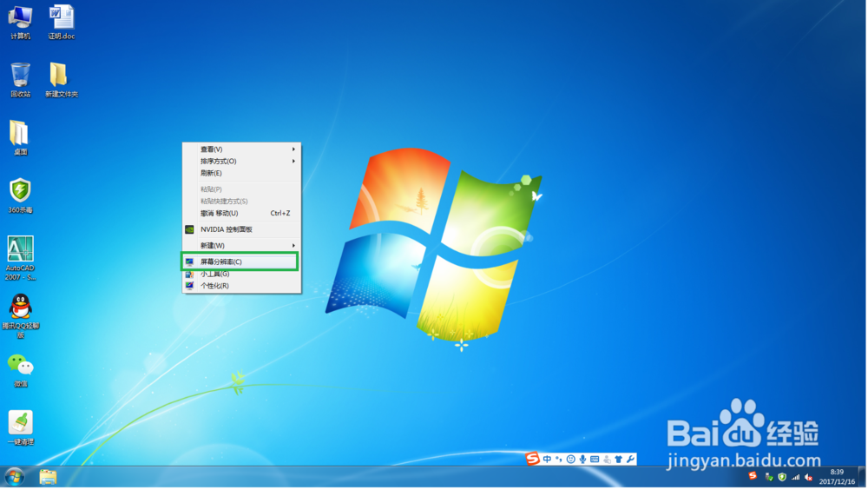The width and height of the screenshot is (868, 490).
Task: Choose 撤消 移动(U) in the context menu
Action: click(242, 214)
